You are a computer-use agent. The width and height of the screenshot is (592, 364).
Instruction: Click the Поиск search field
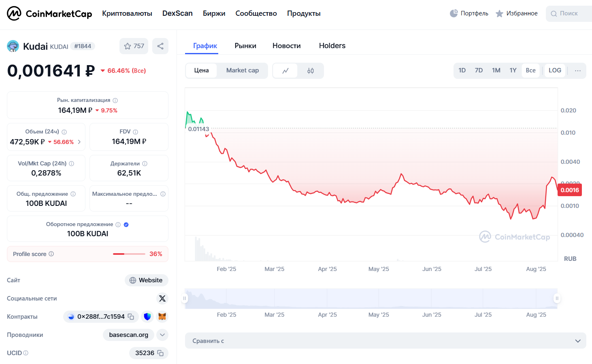569,13
